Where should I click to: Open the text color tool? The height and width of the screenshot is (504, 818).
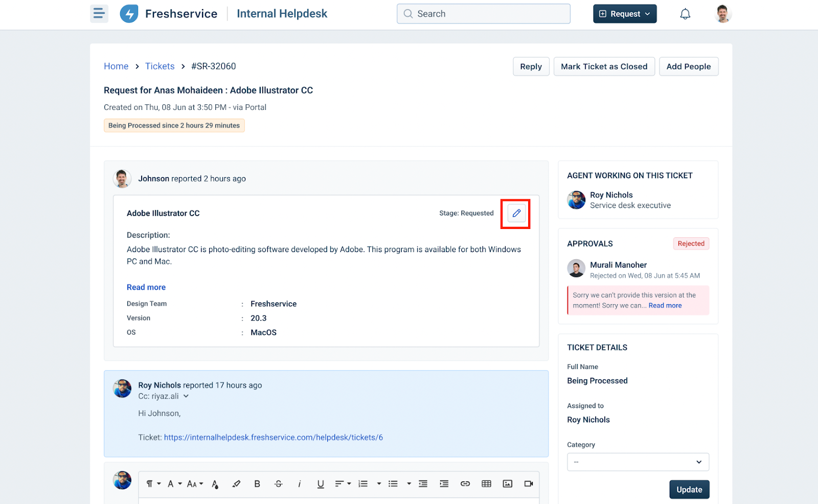pos(215,484)
